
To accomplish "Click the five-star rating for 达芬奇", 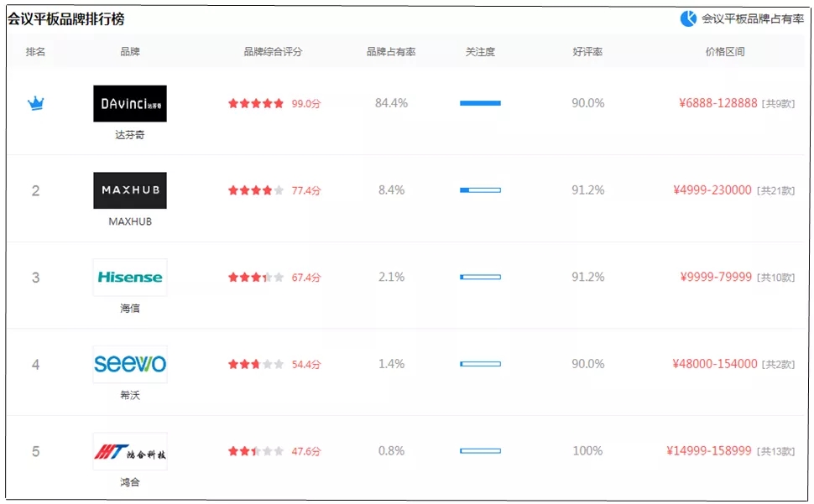I will tap(256, 104).
